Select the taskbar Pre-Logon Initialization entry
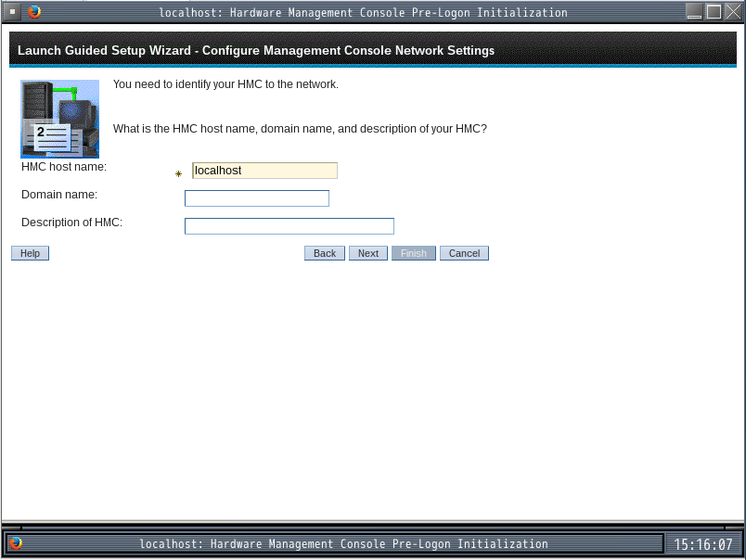 click(x=334, y=543)
